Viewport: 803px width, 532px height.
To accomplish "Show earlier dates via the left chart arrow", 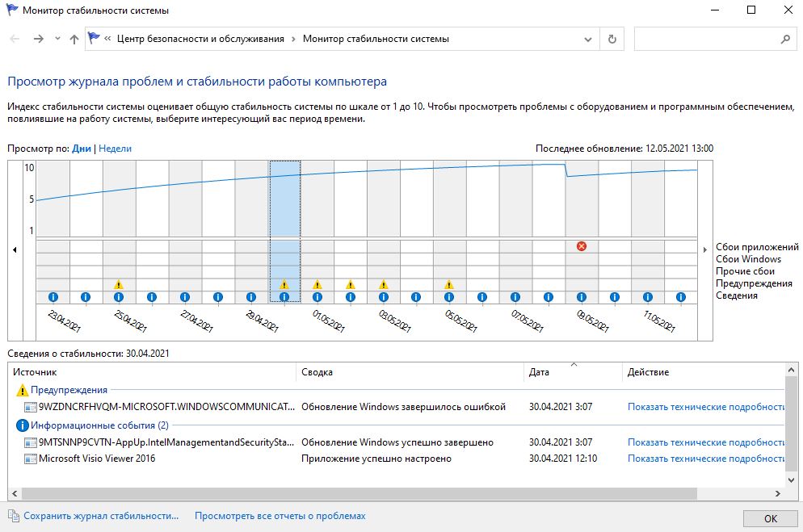I will 15,250.
